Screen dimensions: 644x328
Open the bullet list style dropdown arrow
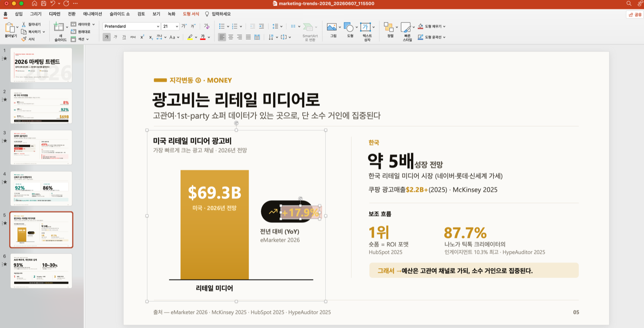pos(228,26)
